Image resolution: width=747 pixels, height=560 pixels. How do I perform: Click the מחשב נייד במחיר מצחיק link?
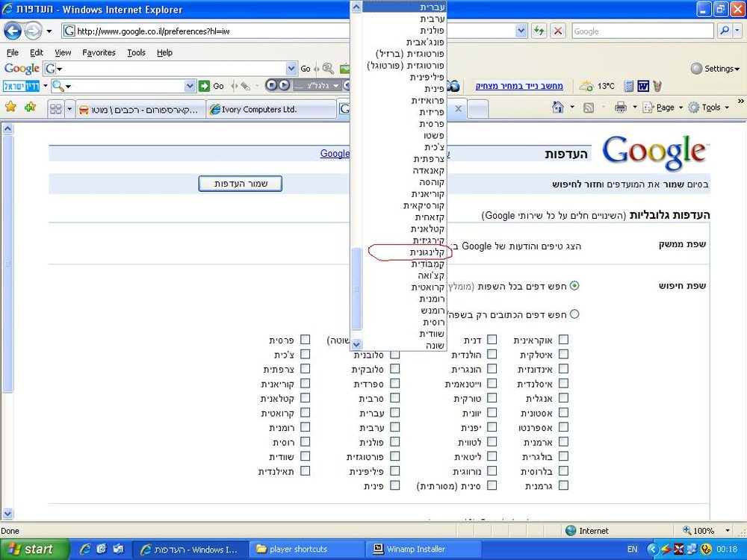tap(519, 86)
